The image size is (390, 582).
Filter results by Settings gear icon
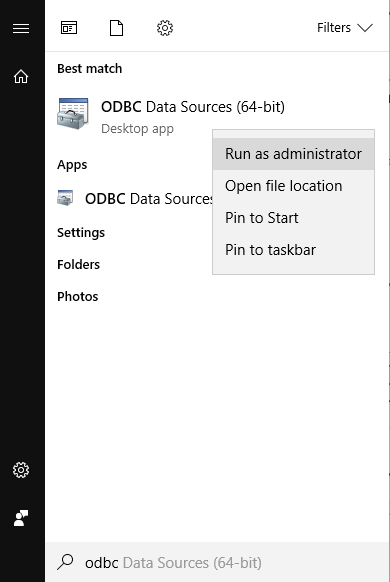[165, 28]
